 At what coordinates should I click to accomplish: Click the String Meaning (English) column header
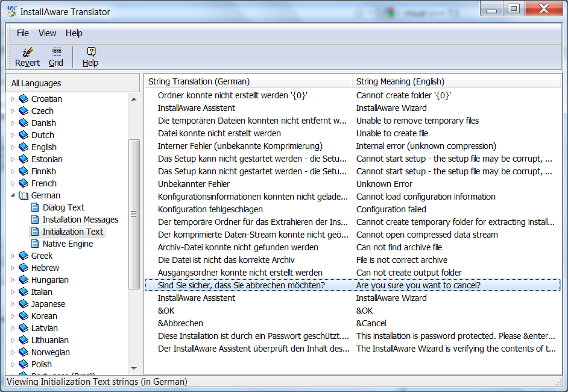(x=456, y=81)
